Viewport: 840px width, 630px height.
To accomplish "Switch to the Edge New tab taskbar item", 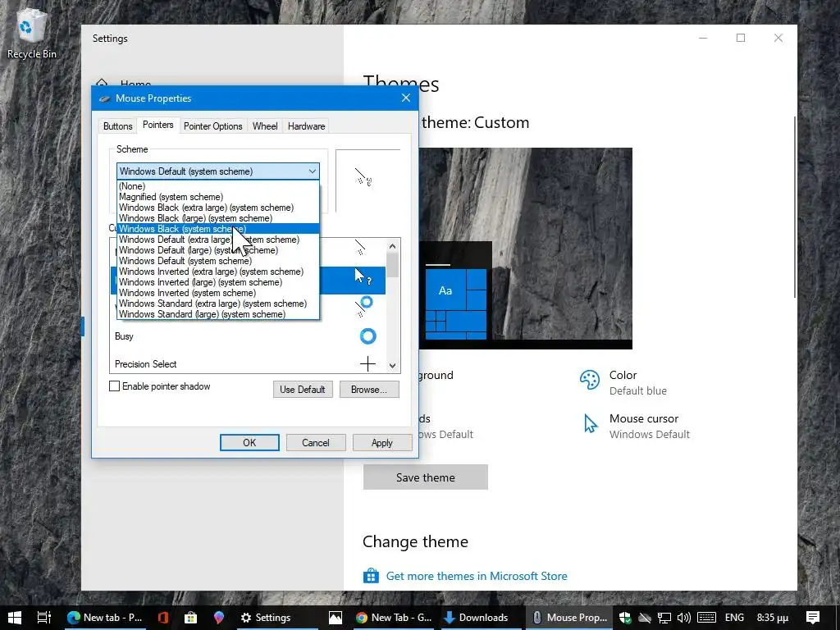I will [106, 617].
